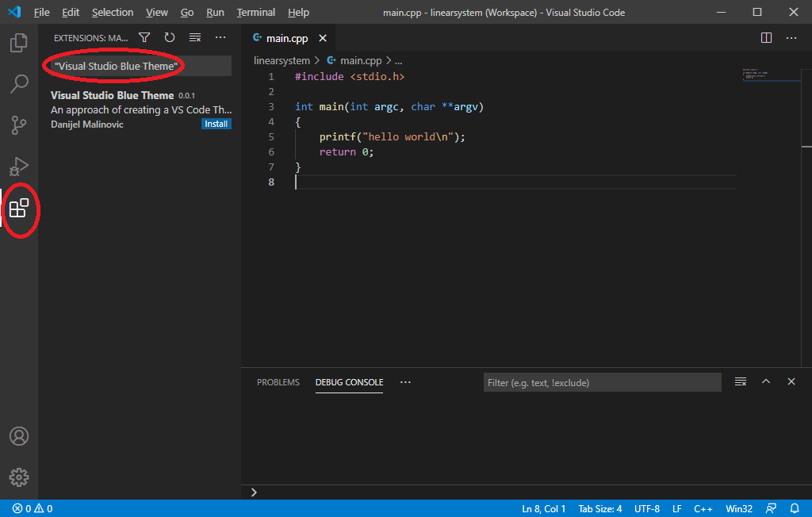Click the debug console input prompt
The image size is (812, 517).
(527, 492)
